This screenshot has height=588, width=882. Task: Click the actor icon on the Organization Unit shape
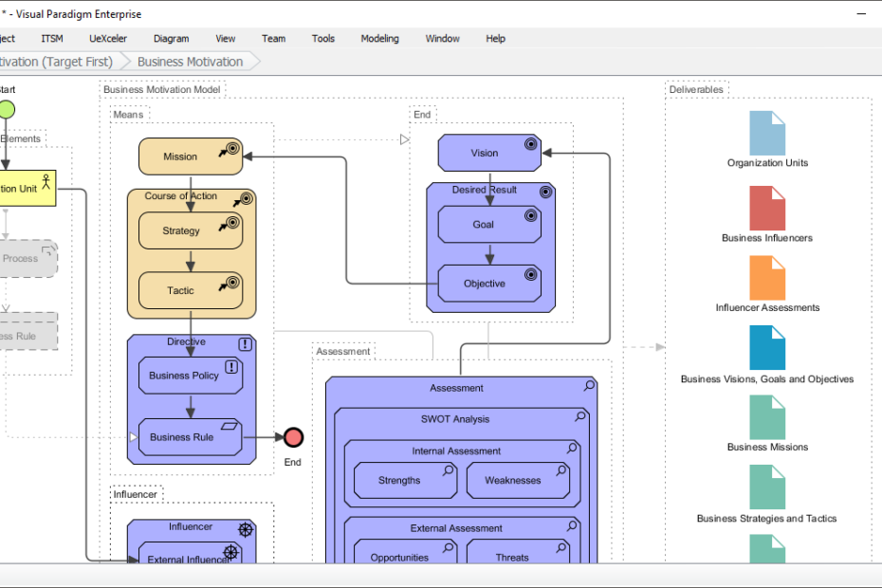coord(45,180)
